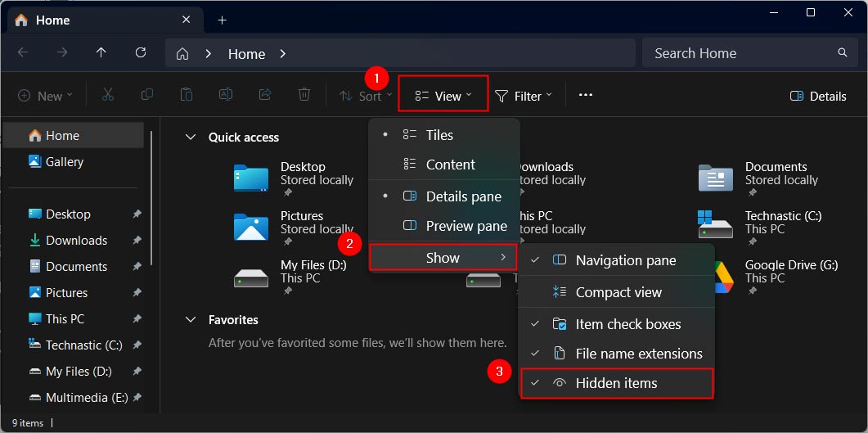Open the New dropdown

point(45,96)
